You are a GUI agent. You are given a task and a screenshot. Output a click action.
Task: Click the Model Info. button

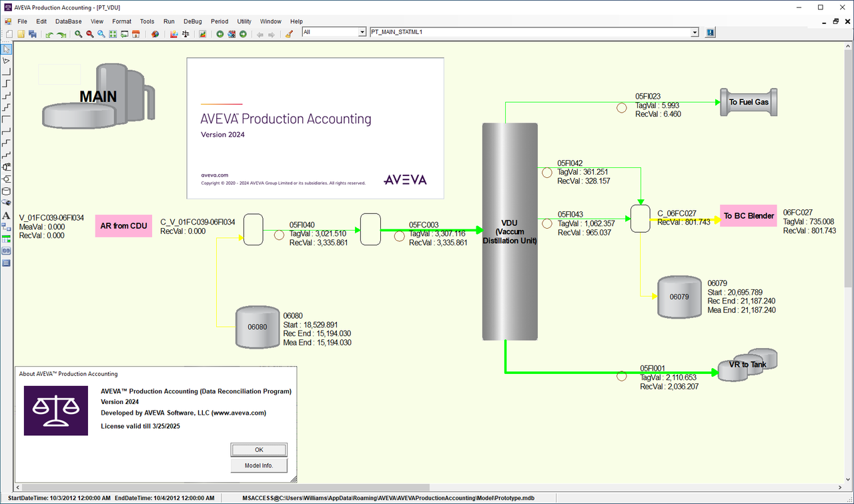pos(259,465)
